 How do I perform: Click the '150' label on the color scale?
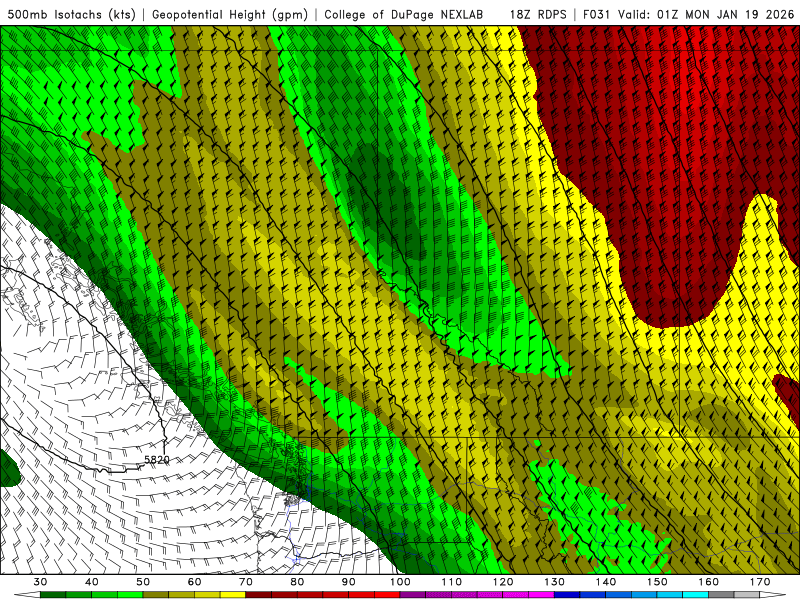pyautogui.click(x=657, y=582)
